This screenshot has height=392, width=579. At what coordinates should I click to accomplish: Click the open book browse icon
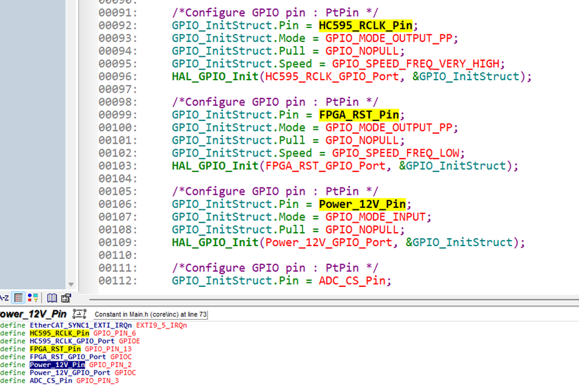[x=52, y=298]
